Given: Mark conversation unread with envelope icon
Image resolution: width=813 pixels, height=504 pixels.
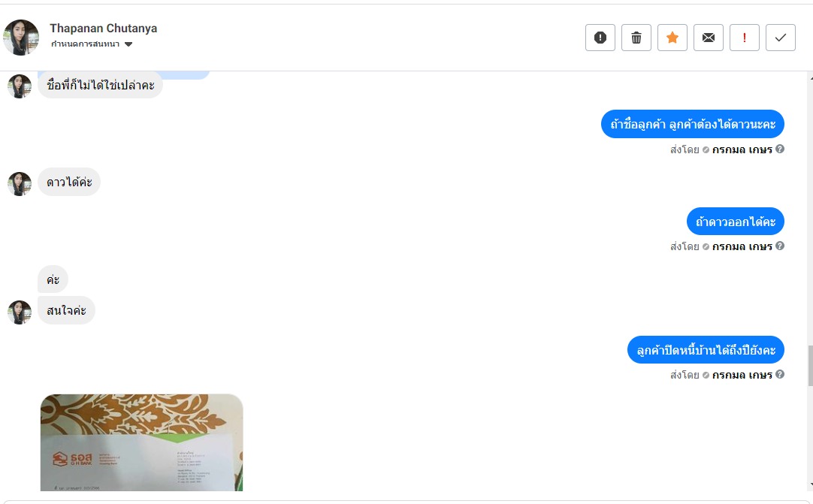Looking at the screenshot, I should click(x=709, y=38).
